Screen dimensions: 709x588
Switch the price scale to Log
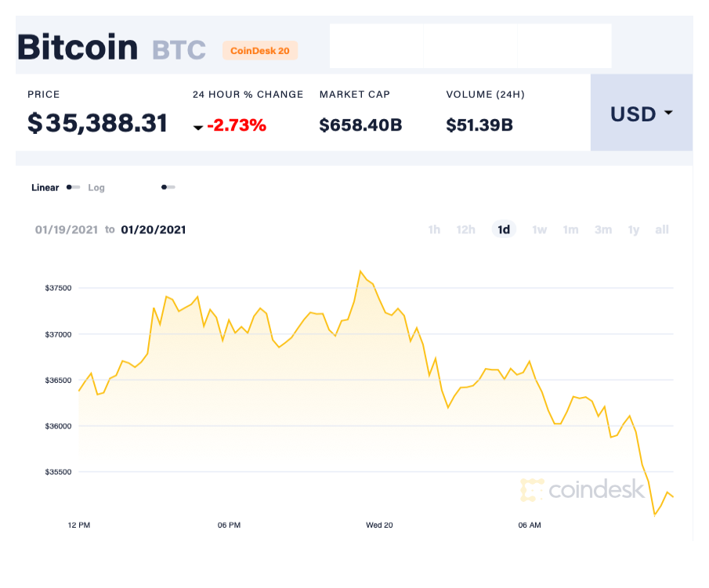[96, 188]
